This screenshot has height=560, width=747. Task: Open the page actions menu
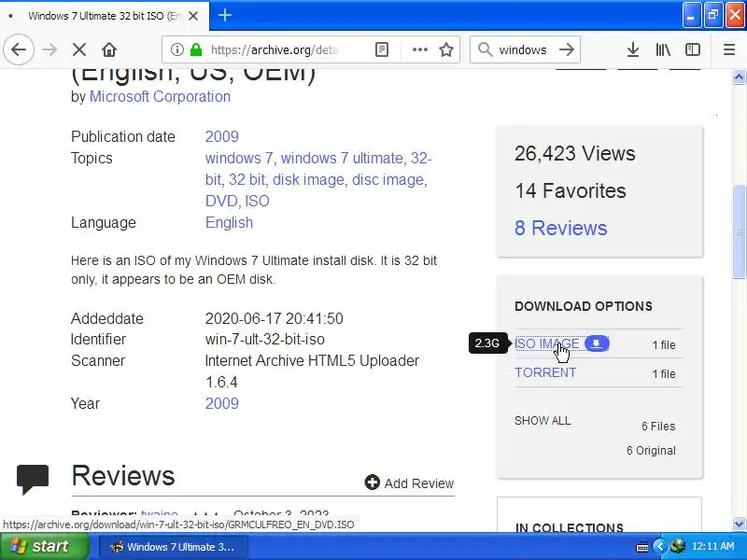tap(419, 49)
